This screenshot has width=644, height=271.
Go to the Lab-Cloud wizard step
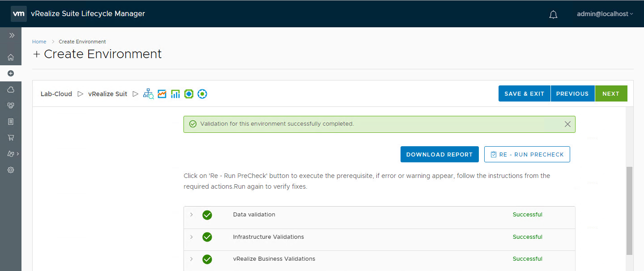click(56, 94)
